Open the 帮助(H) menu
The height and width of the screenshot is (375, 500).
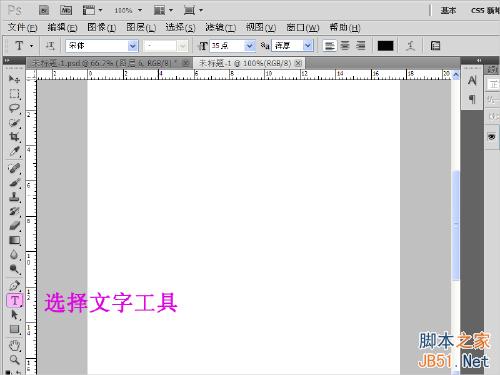coord(345,27)
